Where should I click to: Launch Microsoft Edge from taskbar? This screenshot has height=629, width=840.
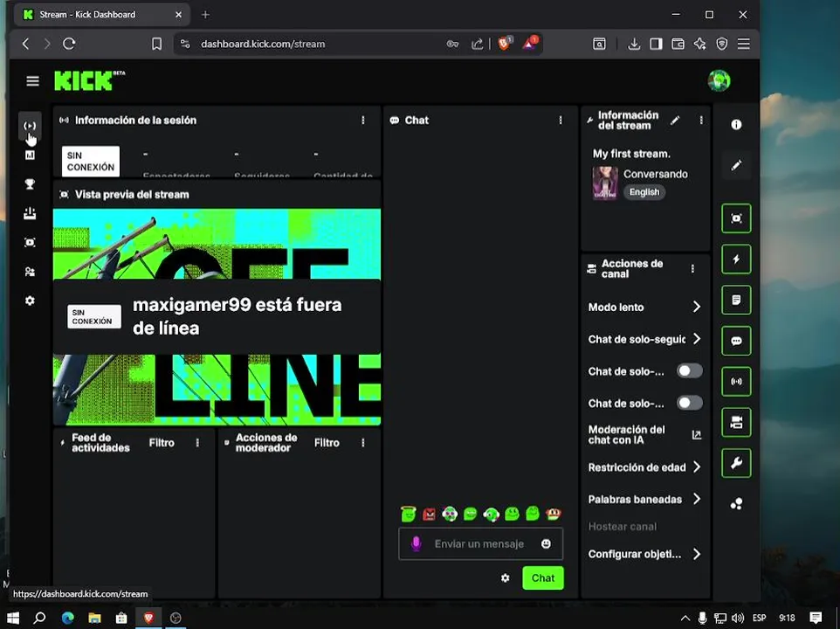67,618
